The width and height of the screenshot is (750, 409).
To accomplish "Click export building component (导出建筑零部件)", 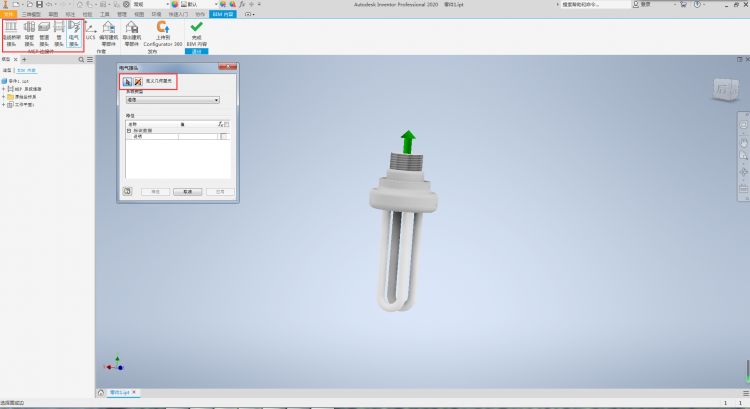I will click(132, 33).
